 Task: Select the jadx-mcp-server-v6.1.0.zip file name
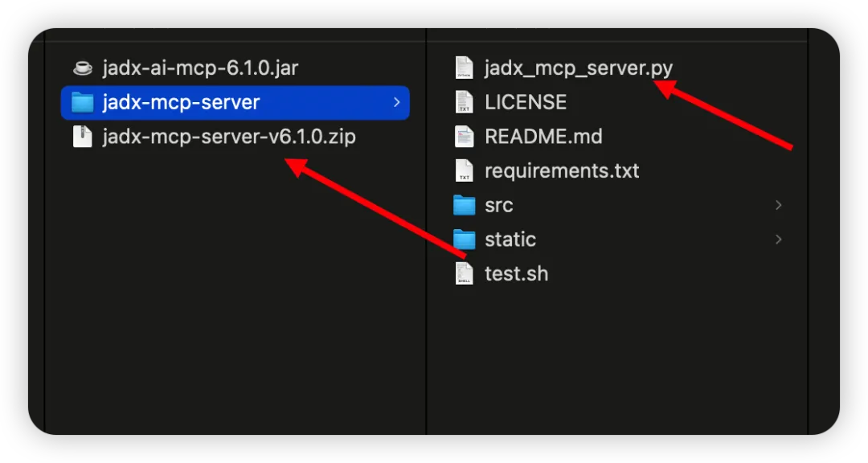(x=229, y=137)
